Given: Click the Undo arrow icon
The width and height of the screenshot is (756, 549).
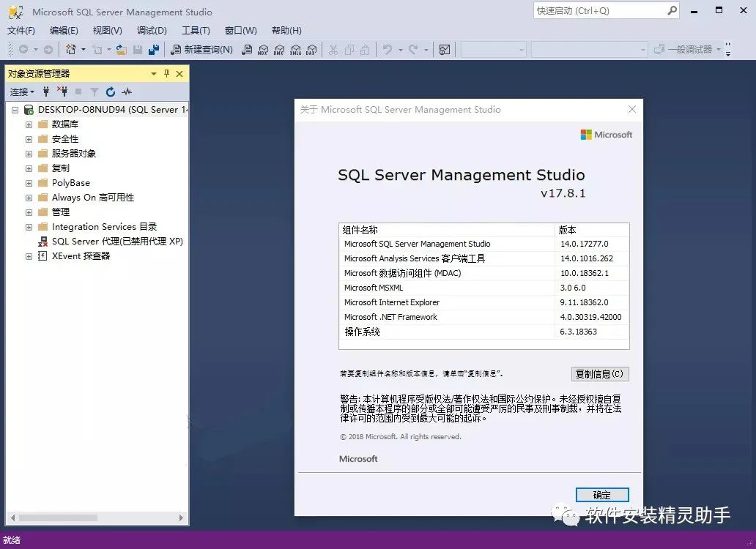Looking at the screenshot, I should coord(388,50).
